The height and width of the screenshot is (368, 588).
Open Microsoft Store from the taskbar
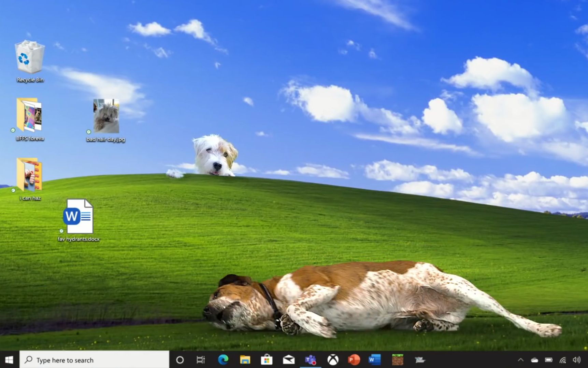click(x=267, y=360)
